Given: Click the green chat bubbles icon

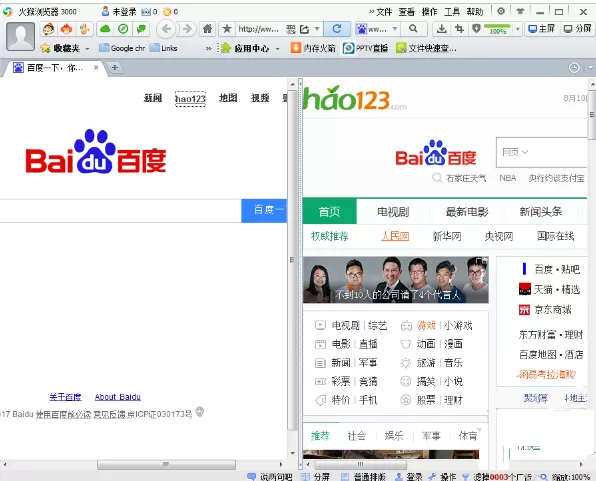Looking at the screenshot, I should coord(141,29).
